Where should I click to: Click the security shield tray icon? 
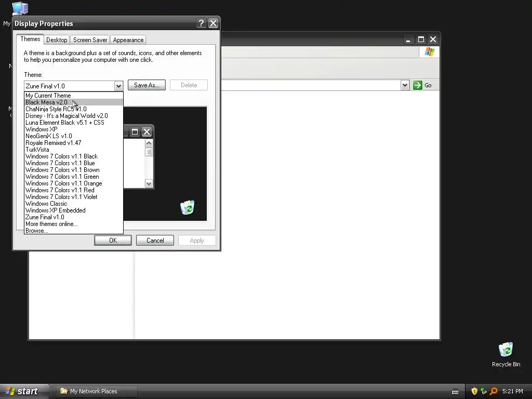[474, 391]
